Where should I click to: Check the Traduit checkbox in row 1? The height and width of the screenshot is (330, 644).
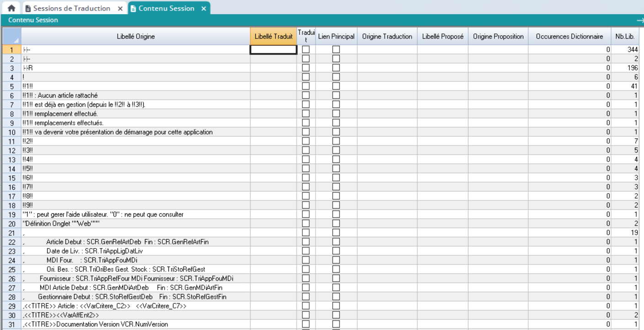point(306,49)
